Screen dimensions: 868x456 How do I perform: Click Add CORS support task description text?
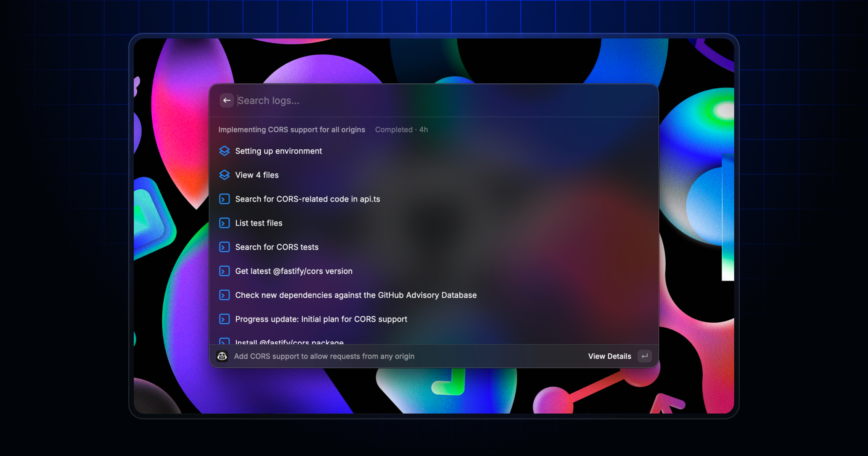[x=324, y=356]
